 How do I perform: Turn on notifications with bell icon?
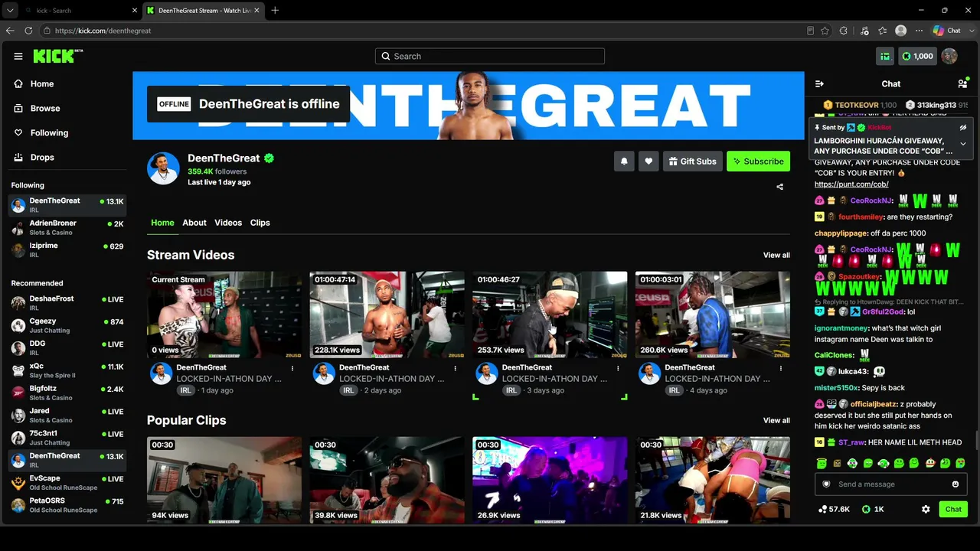pos(624,161)
